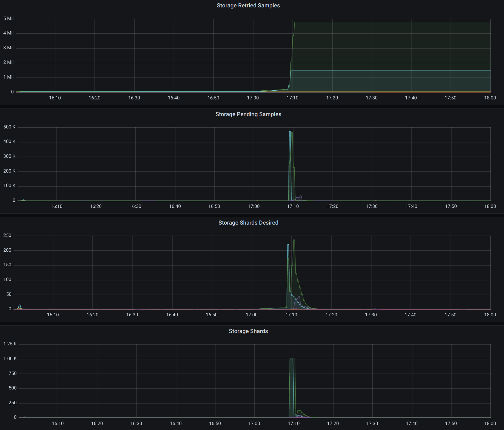
Task: Open the Storage Shards panel title dropdown
Action: [x=248, y=331]
